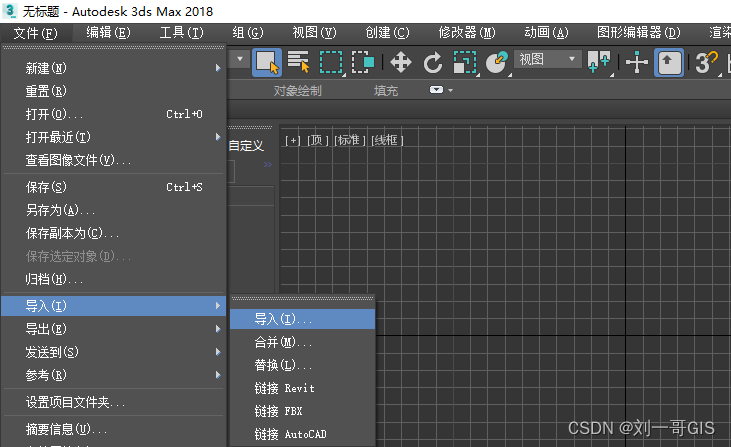The height and width of the screenshot is (447, 731).
Task: Expand the 打开最近(T) submenu
Action: (x=114, y=137)
